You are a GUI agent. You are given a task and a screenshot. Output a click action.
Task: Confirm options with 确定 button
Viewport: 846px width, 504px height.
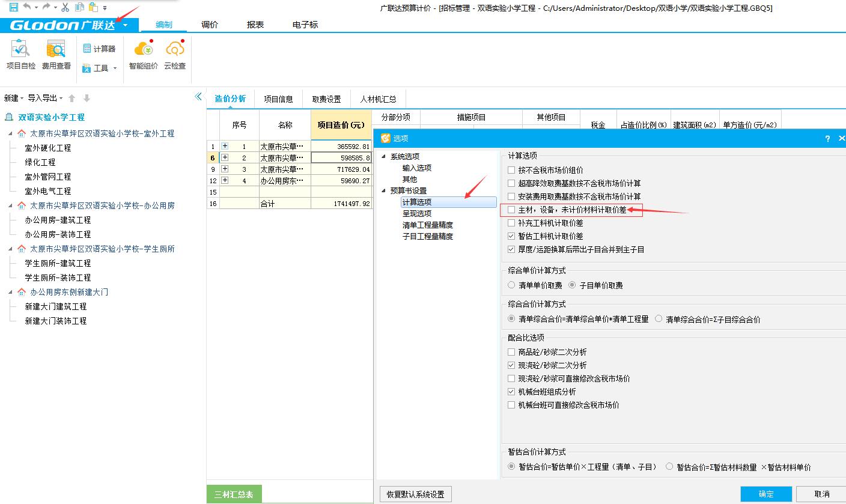click(x=766, y=494)
